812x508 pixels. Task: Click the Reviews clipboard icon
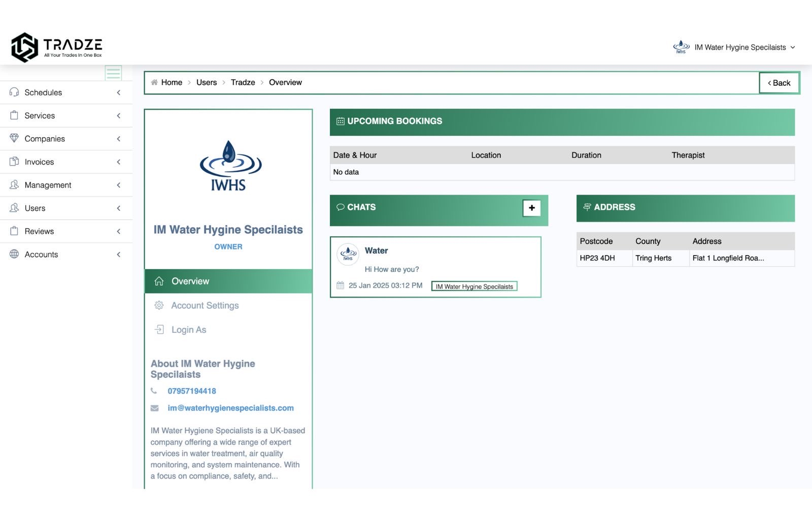(x=14, y=231)
